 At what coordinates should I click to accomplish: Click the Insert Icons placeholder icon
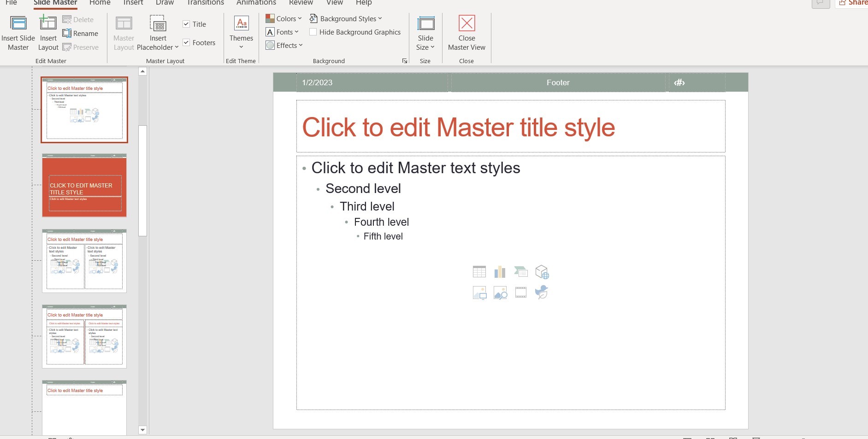(542, 292)
